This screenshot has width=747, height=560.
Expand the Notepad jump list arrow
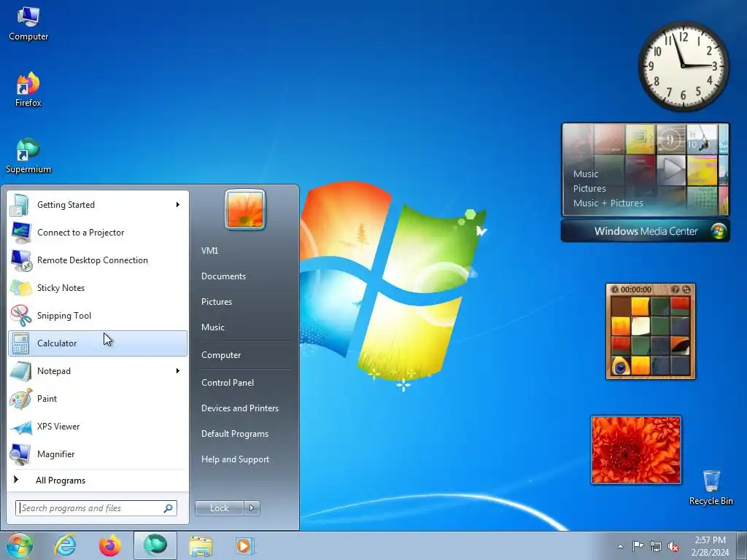(178, 371)
